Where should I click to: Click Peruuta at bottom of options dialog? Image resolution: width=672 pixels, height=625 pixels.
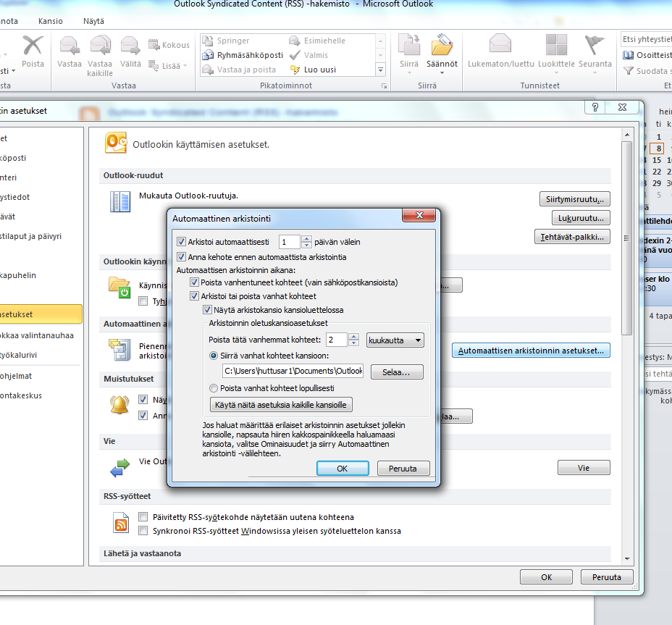(606, 577)
